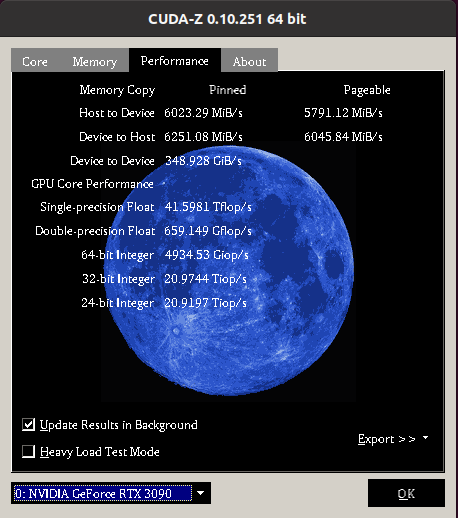Click the 24-bit Integer value 20.9197 Tiop/s

click(x=205, y=303)
